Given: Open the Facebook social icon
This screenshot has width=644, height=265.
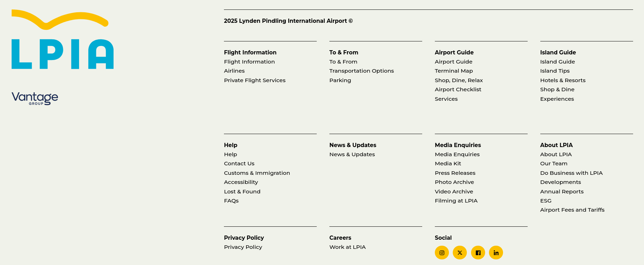Looking at the screenshot, I should [x=478, y=253].
